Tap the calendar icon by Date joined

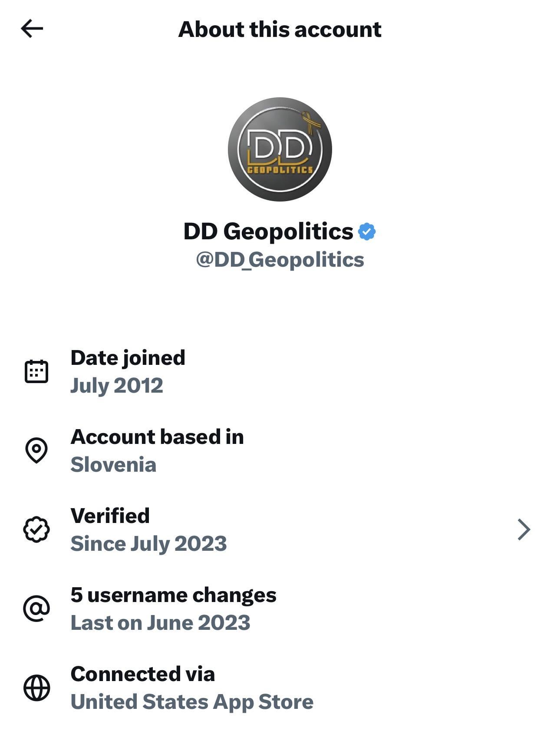point(36,371)
